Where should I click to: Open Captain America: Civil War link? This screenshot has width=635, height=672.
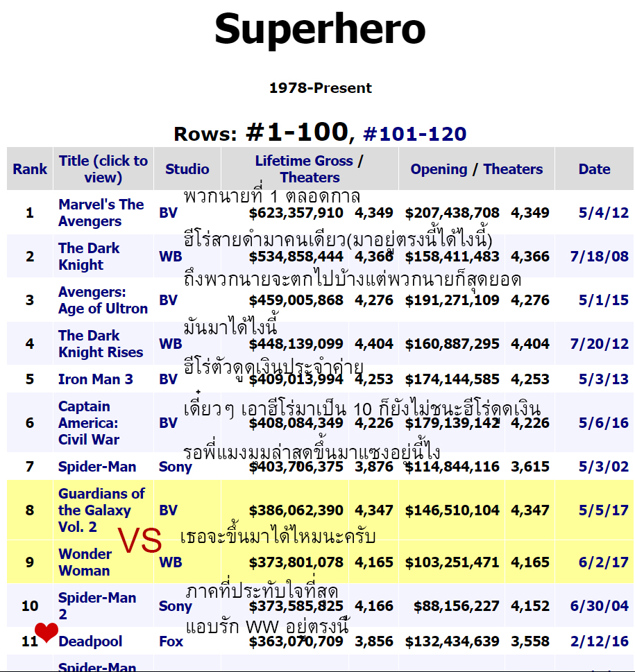[88, 423]
